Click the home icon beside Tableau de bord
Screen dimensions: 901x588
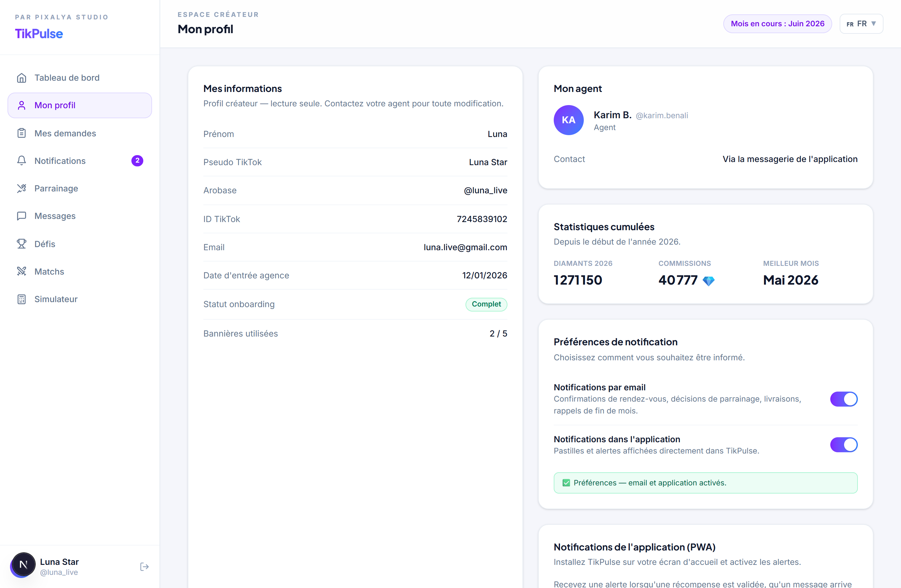[x=22, y=78]
